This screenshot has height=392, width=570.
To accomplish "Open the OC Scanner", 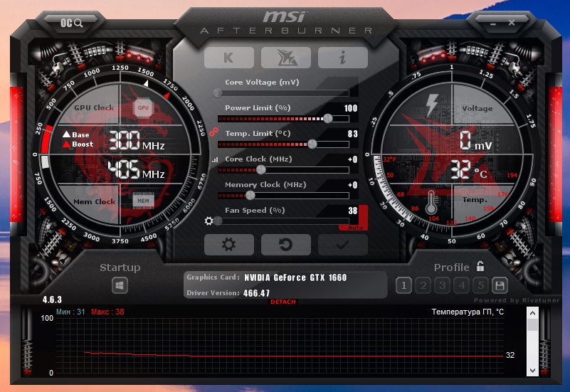I will pos(71,23).
